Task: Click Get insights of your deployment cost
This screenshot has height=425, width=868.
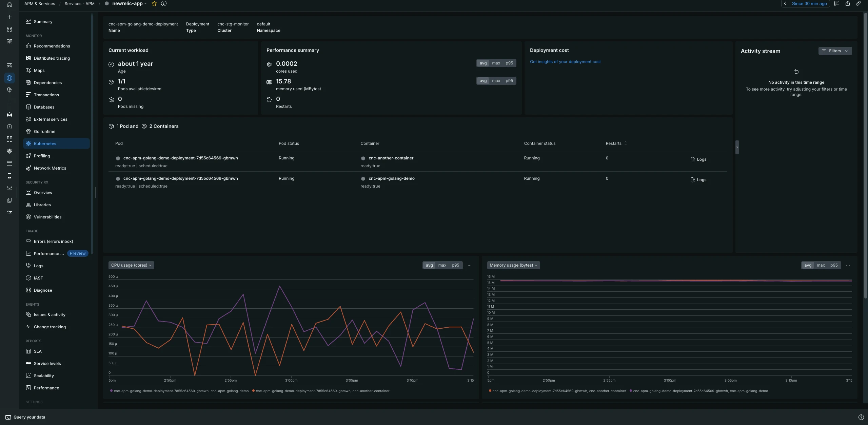Action: coord(565,62)
